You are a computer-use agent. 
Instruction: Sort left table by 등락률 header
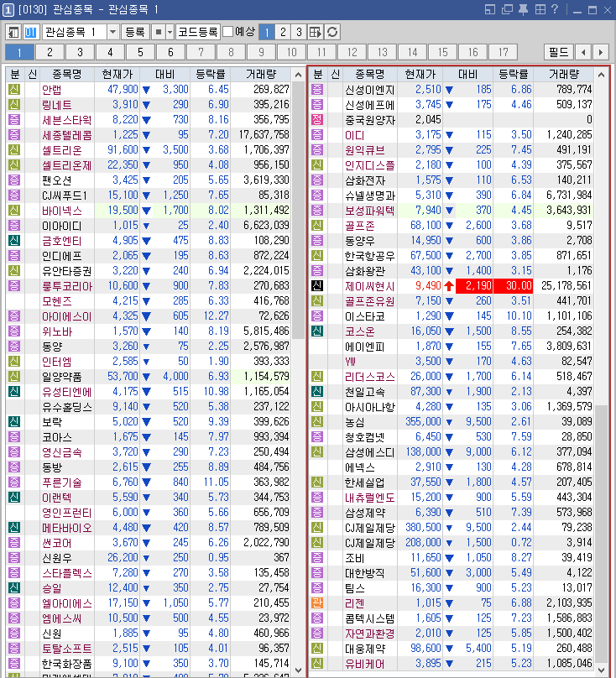[211, 75]
